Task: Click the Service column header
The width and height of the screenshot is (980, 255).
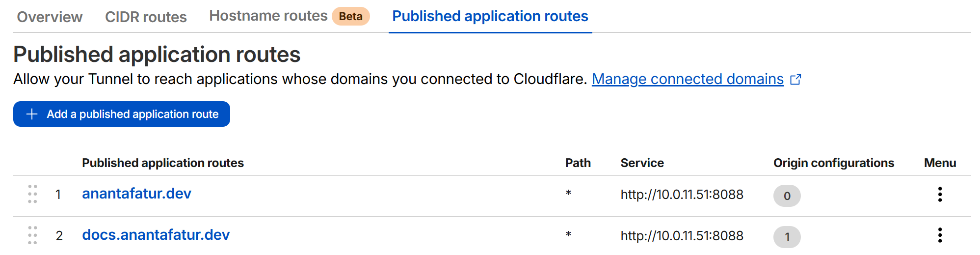Action: [642, 163]
